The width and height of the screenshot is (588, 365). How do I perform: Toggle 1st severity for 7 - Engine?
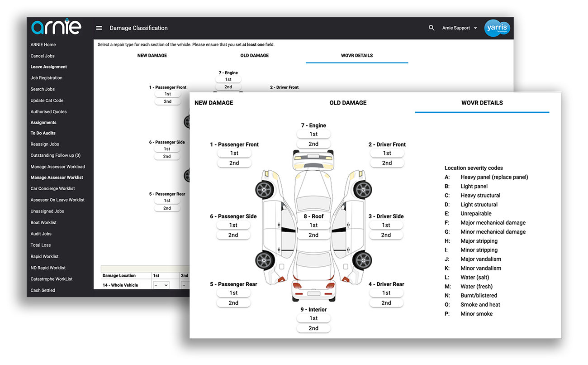313,134
